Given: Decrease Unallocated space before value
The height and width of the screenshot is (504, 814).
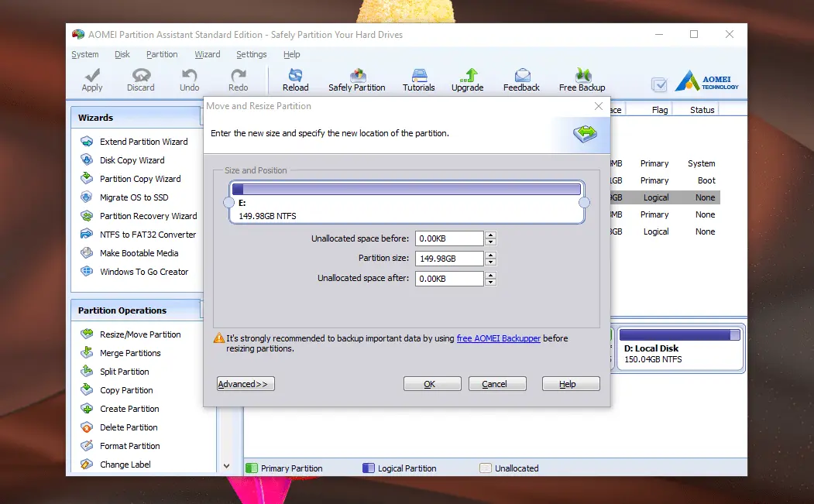Looking at the screenshot, I should coord(490,242).
